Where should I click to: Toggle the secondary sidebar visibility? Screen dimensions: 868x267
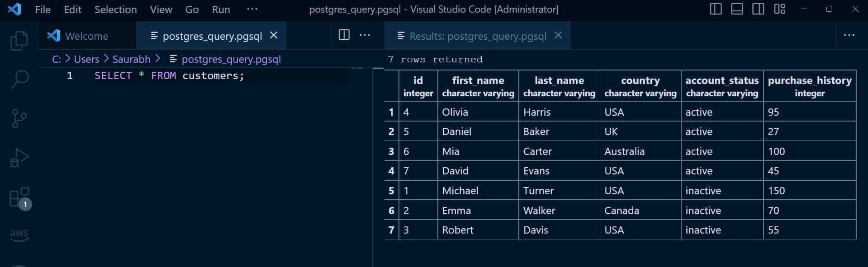coord(758,9)
